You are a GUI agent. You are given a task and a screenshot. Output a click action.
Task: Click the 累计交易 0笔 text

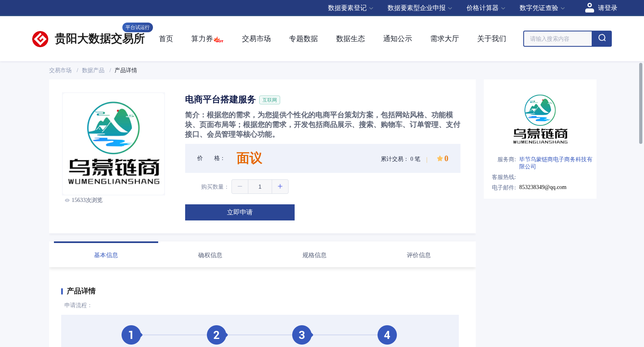coord(400,159)
